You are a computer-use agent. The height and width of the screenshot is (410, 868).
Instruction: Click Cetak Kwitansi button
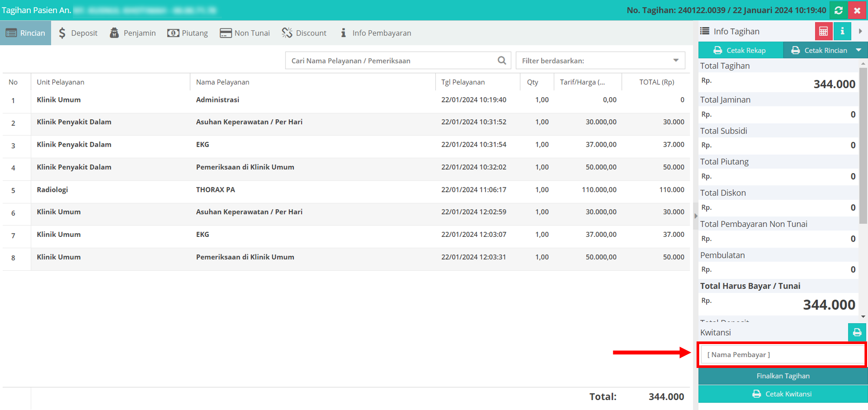coord(783,394)
